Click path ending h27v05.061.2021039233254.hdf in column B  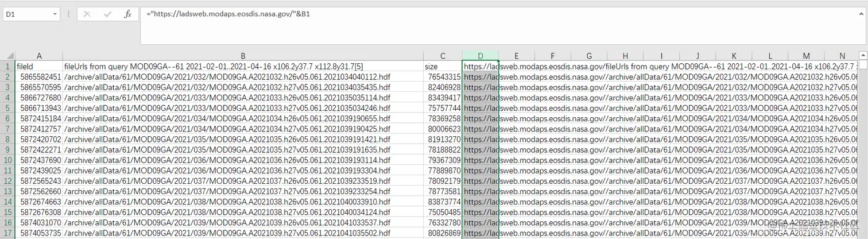(243, 191)
